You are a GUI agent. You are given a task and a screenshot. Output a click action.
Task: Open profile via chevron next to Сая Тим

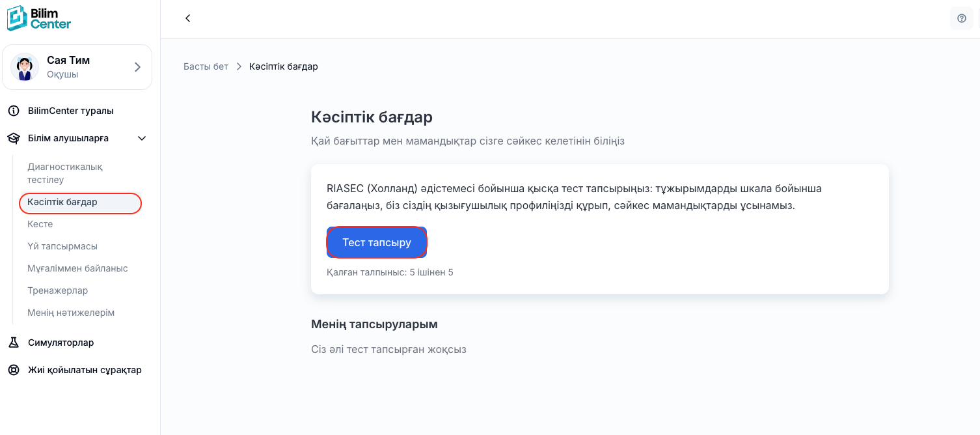click(137, 67)
